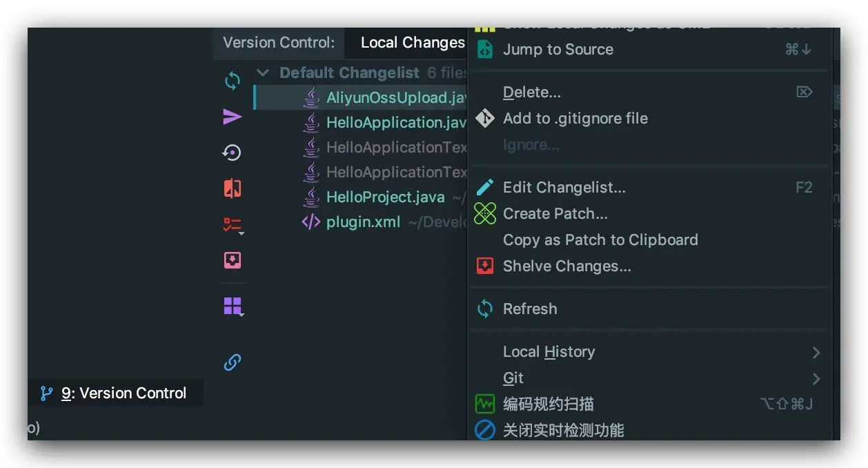Select HelloProject.java in the changelist
Image resolution: width=868 pixels, height=468 pixels.
click(385, 197)
